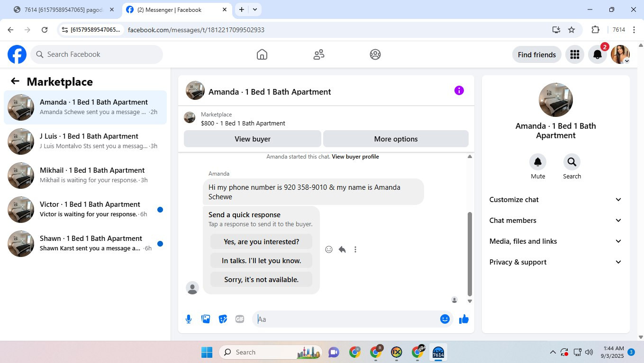Open conversation information purple icon
This screenshot has height=363, width=644.
pyautogui.click(x=459, y=90)
